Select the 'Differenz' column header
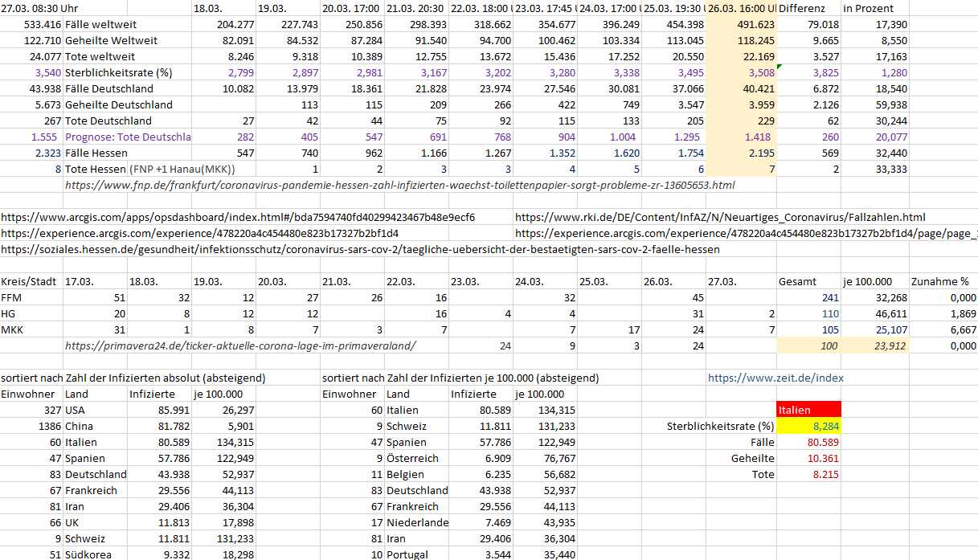This screenshot has width=978, height=560. point(802,8)
